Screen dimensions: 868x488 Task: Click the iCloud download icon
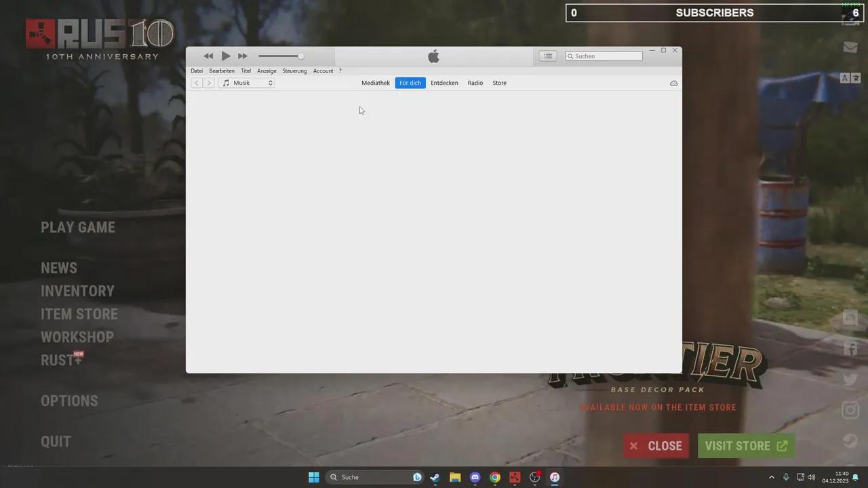(x=673, y=83)
